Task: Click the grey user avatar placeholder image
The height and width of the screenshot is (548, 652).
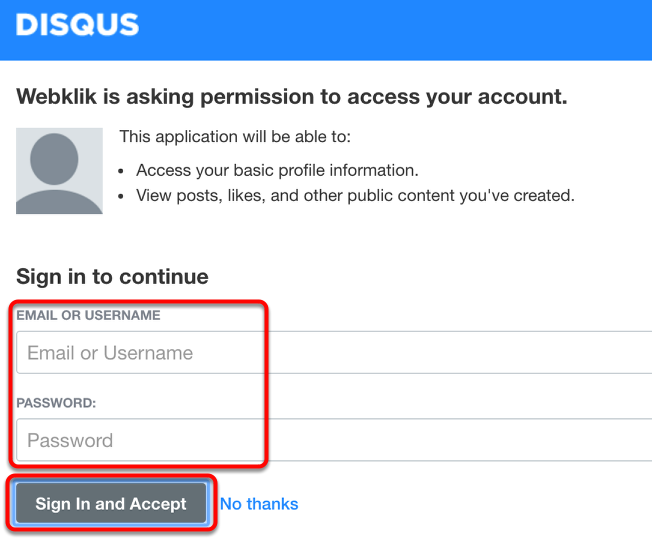Action: (x=59, y=171)
